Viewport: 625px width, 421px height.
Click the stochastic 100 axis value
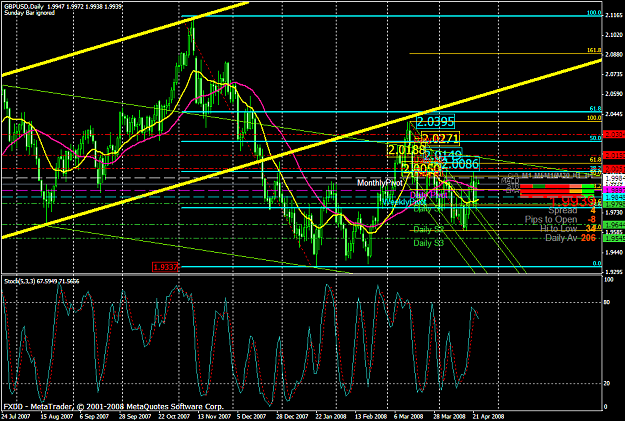(609, 280)
